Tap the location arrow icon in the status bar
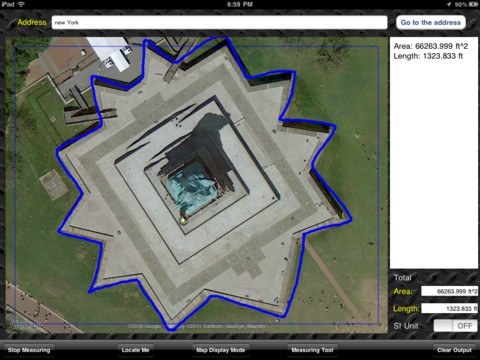The image size is (480, 360). 449,4
